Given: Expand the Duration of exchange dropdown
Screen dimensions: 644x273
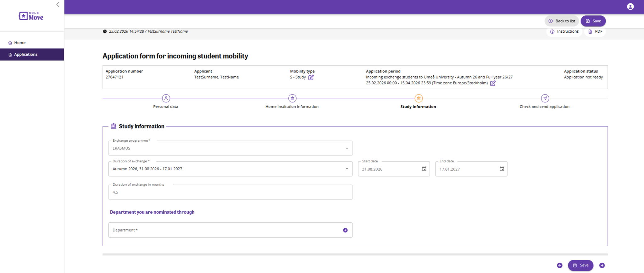Looking at the screenshot, I should tap(347, 169).
